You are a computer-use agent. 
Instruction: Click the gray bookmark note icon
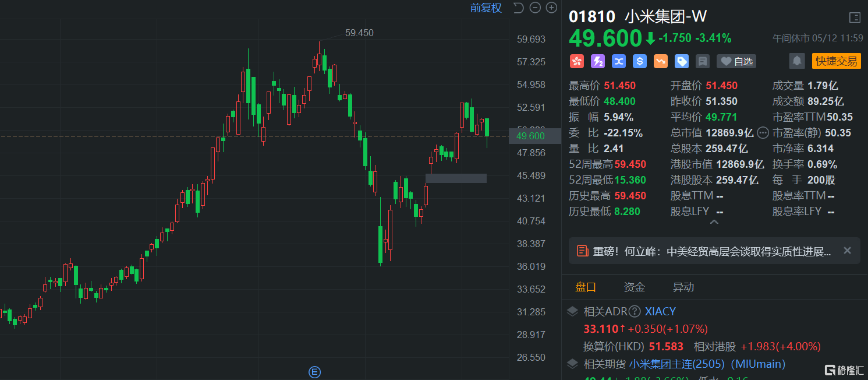click(x=703, y=61)
